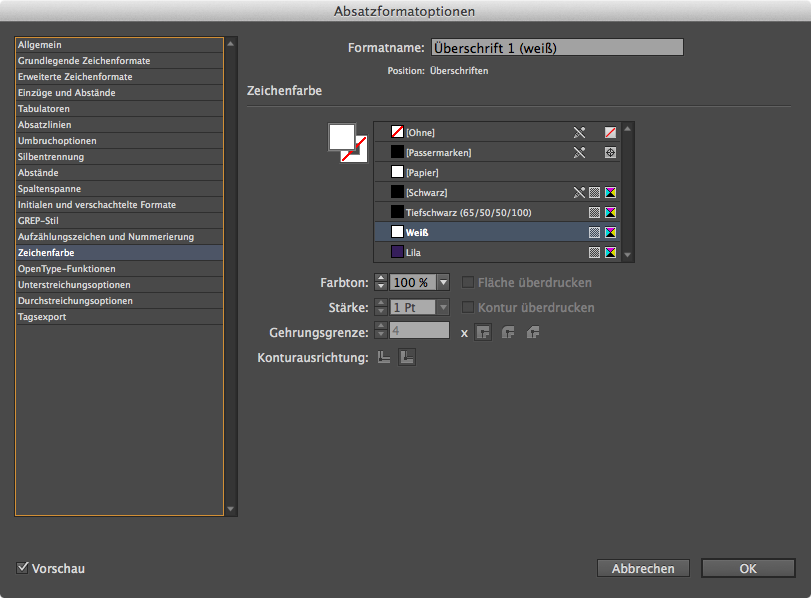Select the [Schwarz] swatch
811x598 pixels.
tap(497, 192)
